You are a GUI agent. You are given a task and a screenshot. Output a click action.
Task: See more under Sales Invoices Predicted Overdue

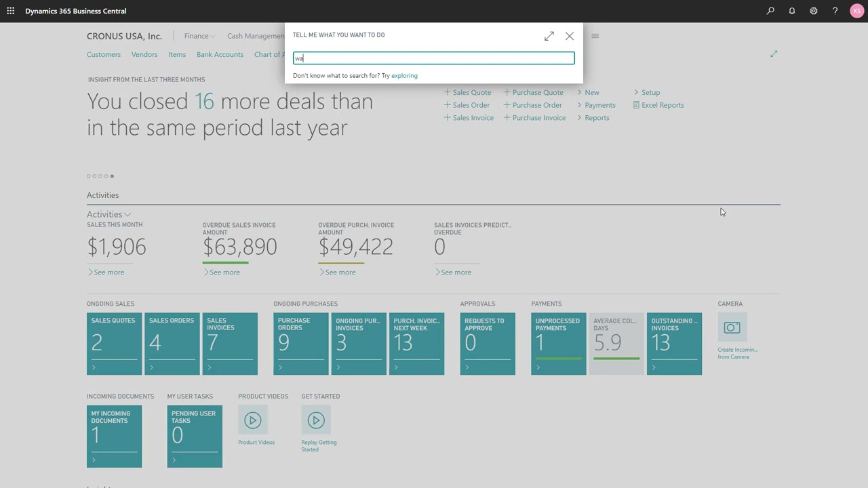click(x=453, y=272)
